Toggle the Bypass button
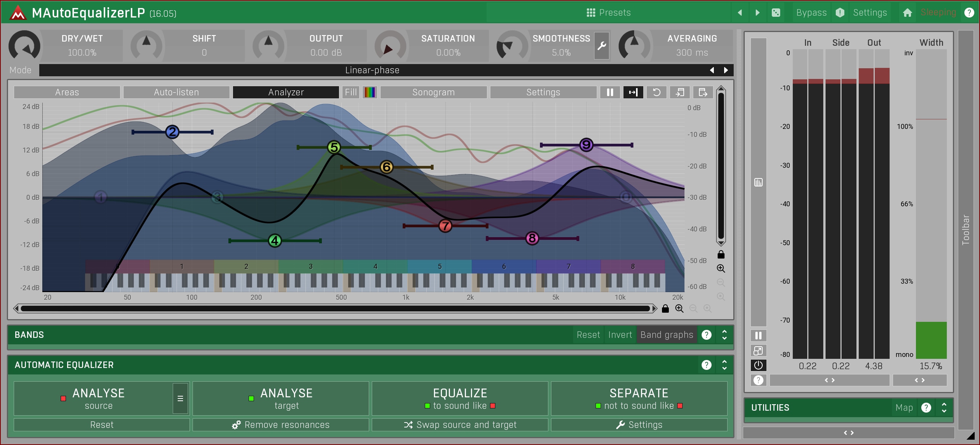Screen dimensions: 980x445 811,13
